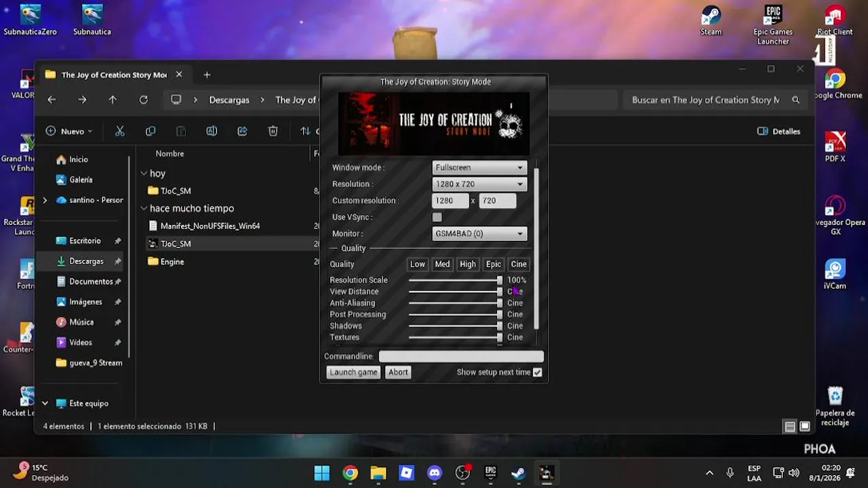Open the Resolution dropdown

click(479, 184)
